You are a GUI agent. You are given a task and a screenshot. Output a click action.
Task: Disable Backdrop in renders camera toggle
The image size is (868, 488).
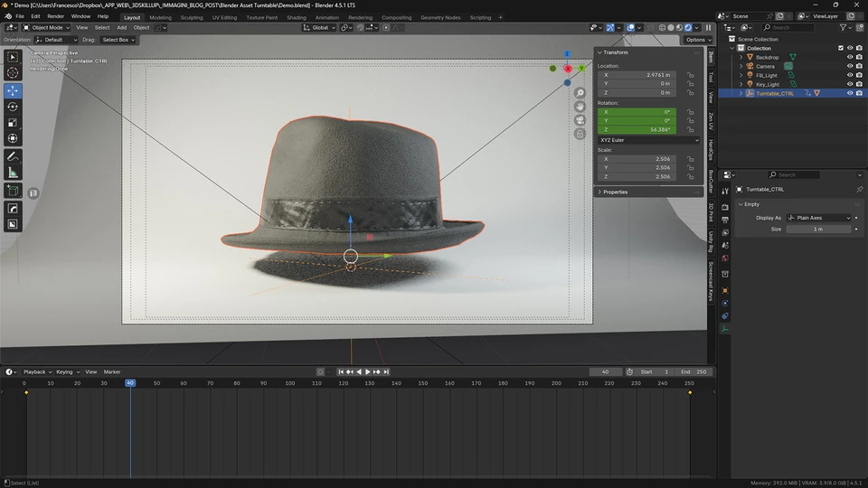859,57
